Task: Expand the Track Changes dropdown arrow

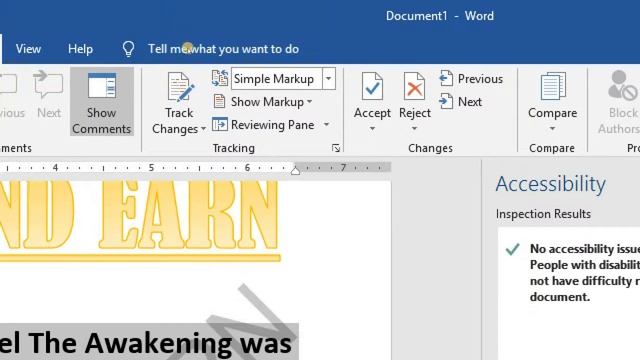Action: click(203, 129)
